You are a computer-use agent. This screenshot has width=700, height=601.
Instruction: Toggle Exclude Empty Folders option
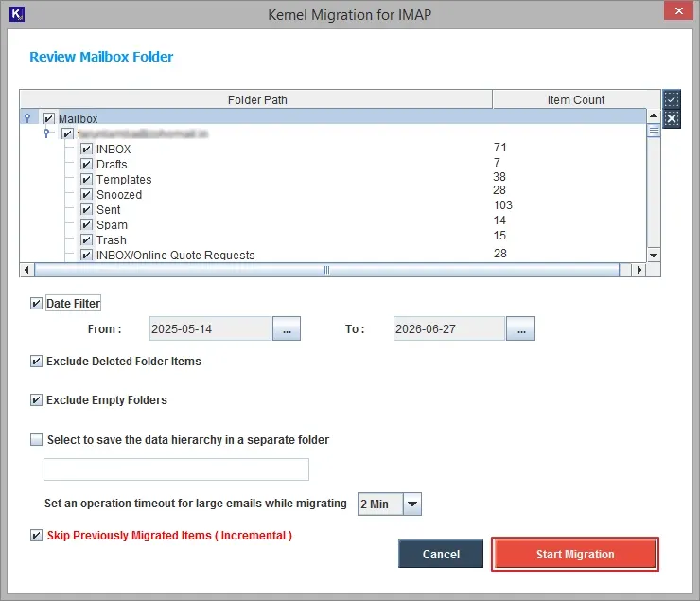[x=36, y=400]
